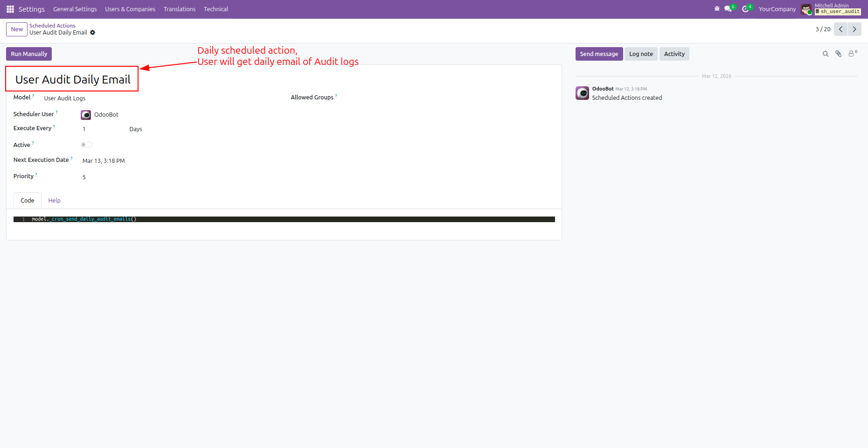Show followers of this record
This screenshot has width=868, height=448.
tap(852, 54)
